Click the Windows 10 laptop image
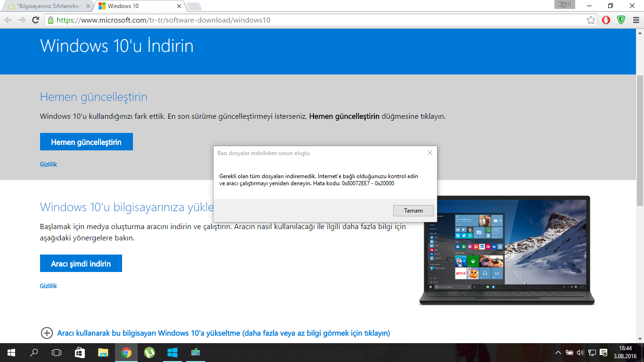This screenshot has height=362, width=644. (507, 250)
